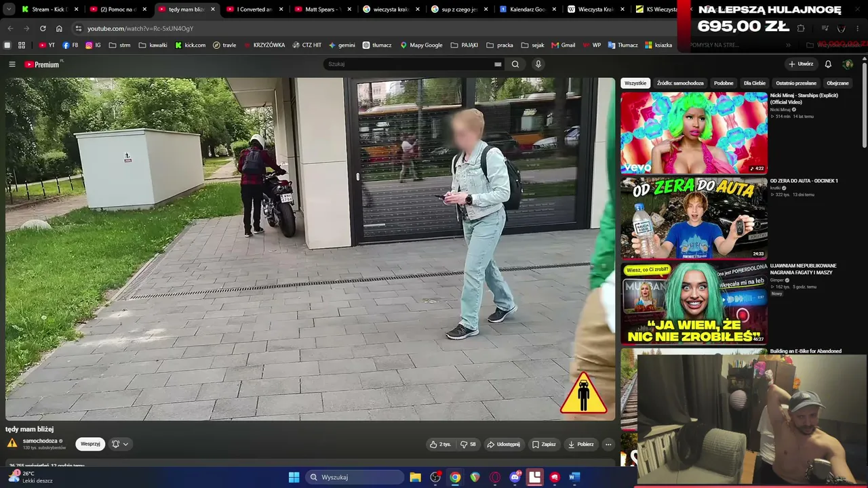The height and width of the screenshot is (488, 868).
Task: Open OD ZERA DO AUTA video thumbnail
Action: point(694,218)
